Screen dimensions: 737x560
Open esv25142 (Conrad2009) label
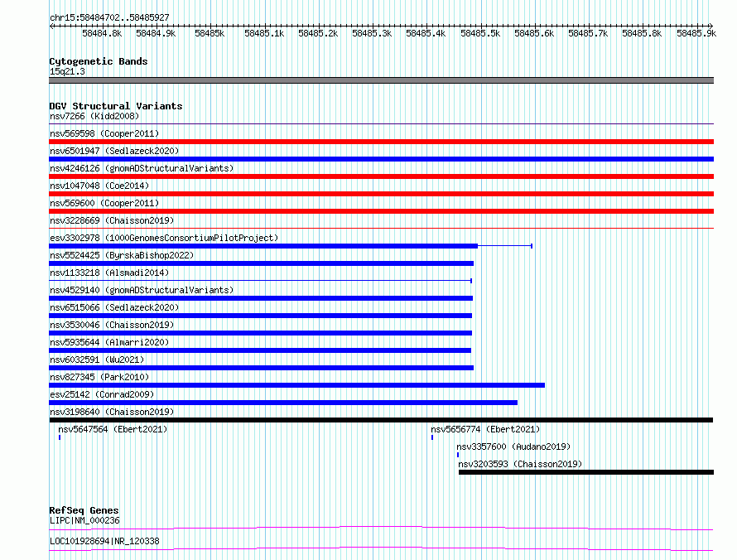point(102,394)
